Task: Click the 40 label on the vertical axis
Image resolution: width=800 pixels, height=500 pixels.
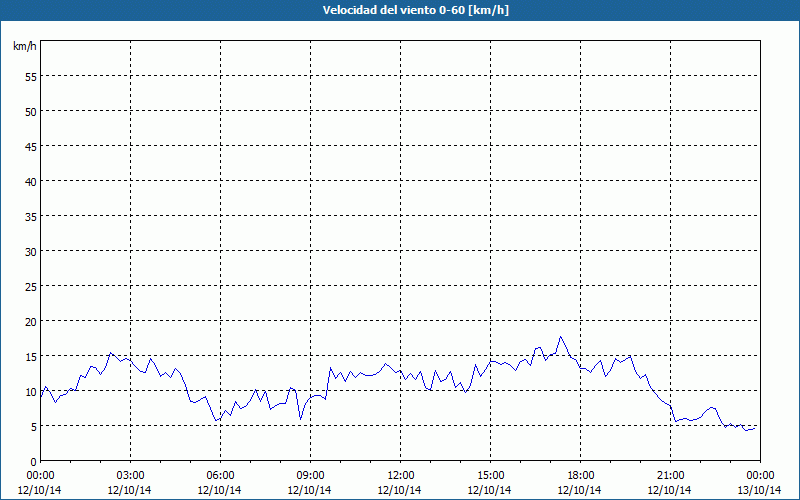Action: pos(31,181)
